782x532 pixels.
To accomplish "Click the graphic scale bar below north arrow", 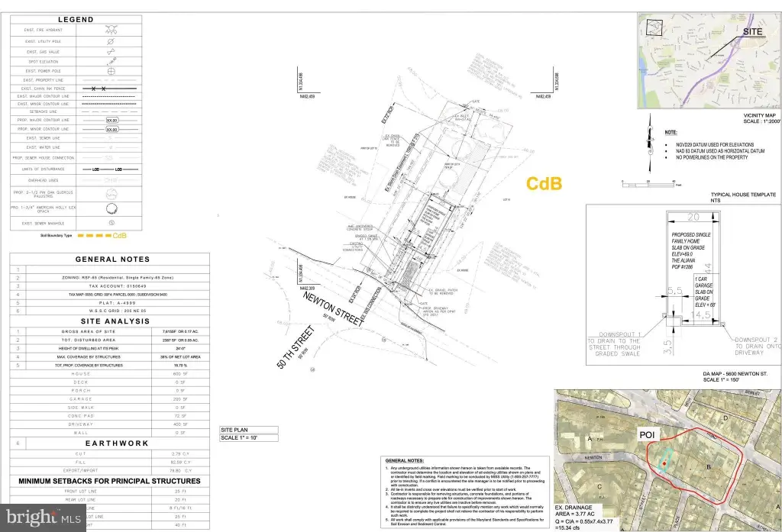I will (650, 182).
